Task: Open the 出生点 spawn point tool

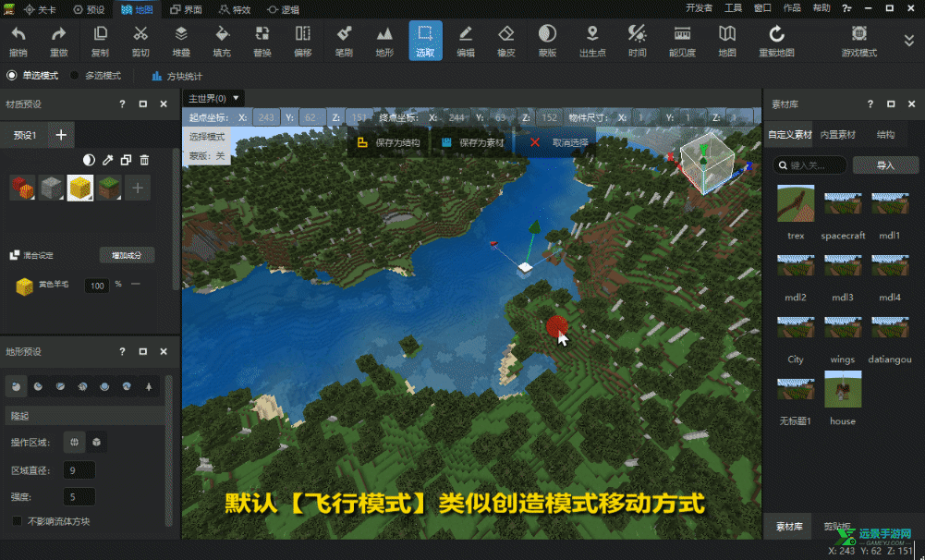Action: 592,41
